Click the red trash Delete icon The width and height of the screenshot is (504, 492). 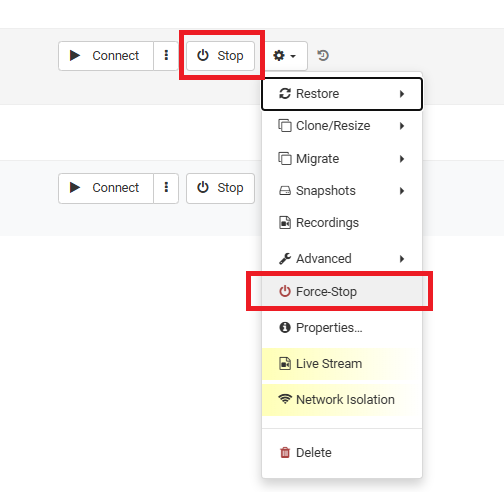(x=285, y=453)
